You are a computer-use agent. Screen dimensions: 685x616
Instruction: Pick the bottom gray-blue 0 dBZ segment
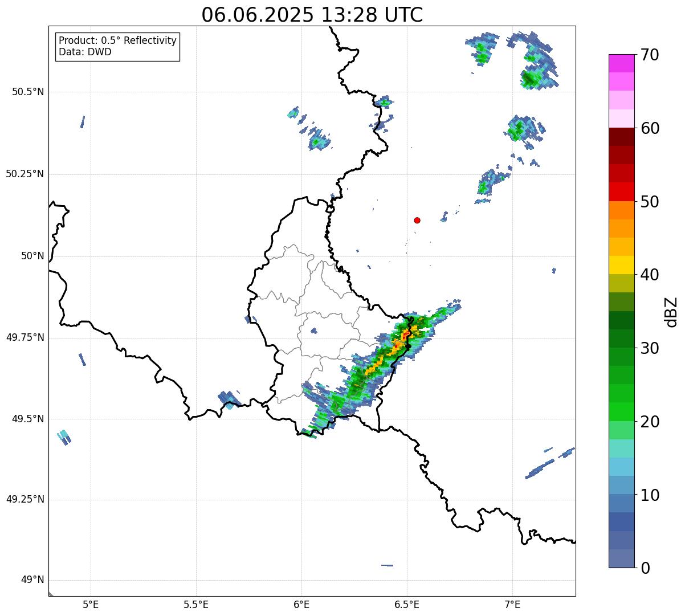[x=622, y=558]
